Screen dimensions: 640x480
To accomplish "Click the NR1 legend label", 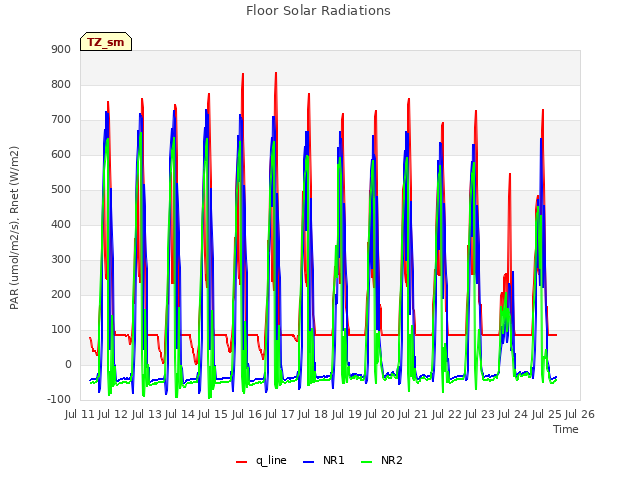I will pos(333,460).
